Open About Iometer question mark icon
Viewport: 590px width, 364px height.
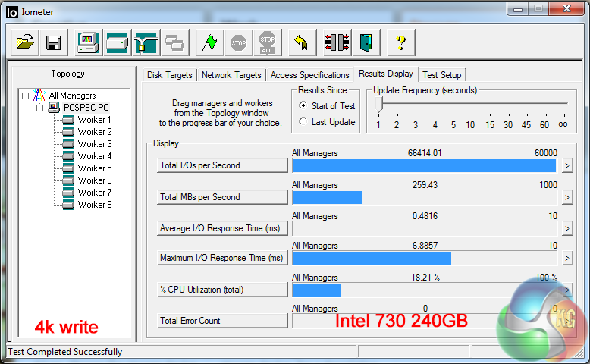click(x=401, y=42)
